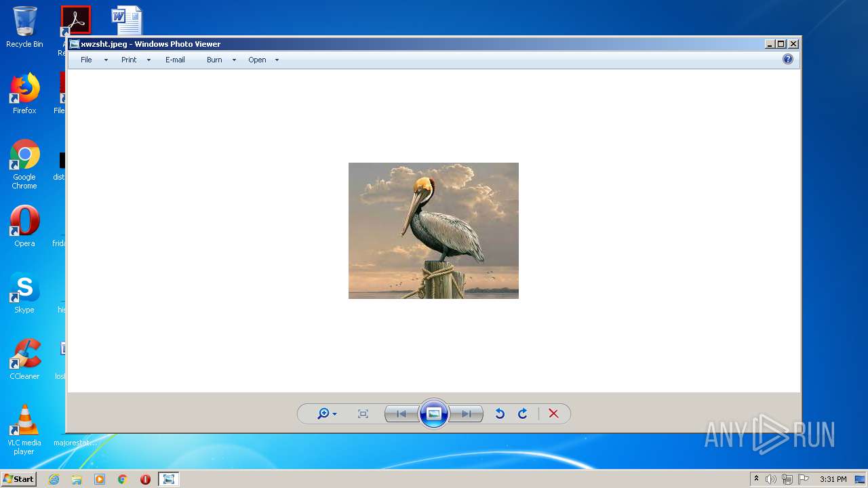Select the VLC media player desktop icon

point(24,430)
